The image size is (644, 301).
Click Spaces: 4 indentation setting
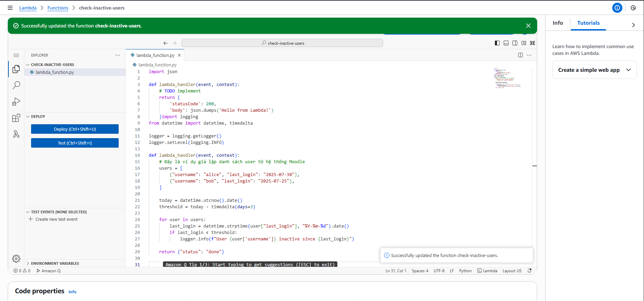click(x=420, y=271)
